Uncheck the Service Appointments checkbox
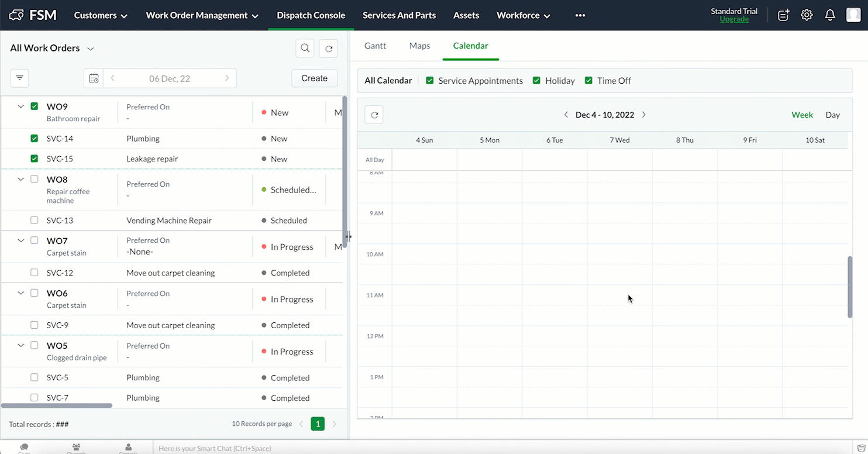The height and width of the screenshot is (454, 868). click(x=430, y=81)
